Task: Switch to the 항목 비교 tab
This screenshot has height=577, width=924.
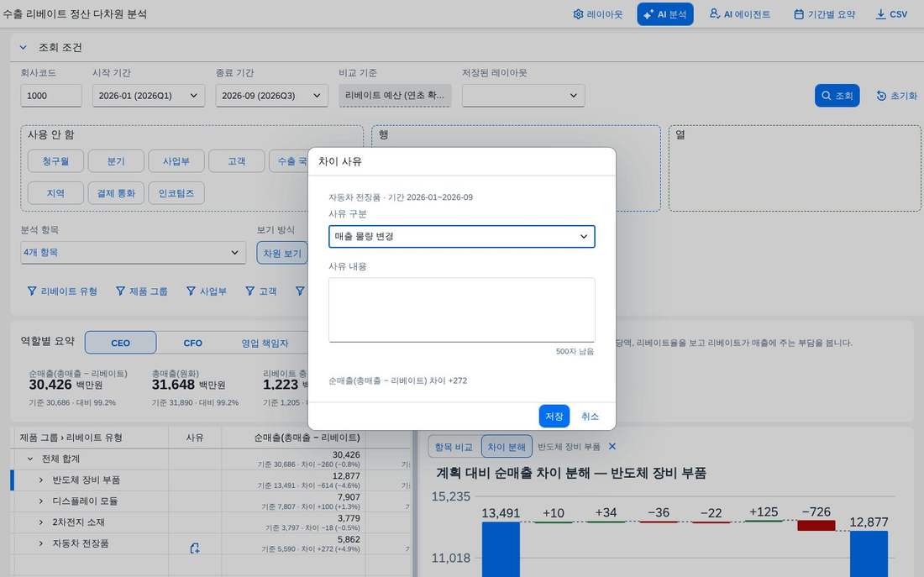Action: [454, 447]
